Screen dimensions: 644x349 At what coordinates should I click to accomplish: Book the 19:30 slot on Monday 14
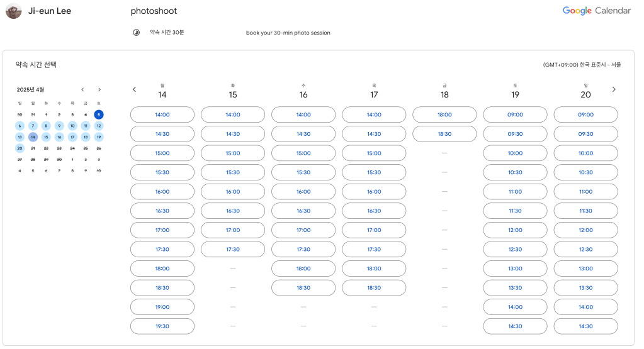pyautogui.click(x=162, y=326)
